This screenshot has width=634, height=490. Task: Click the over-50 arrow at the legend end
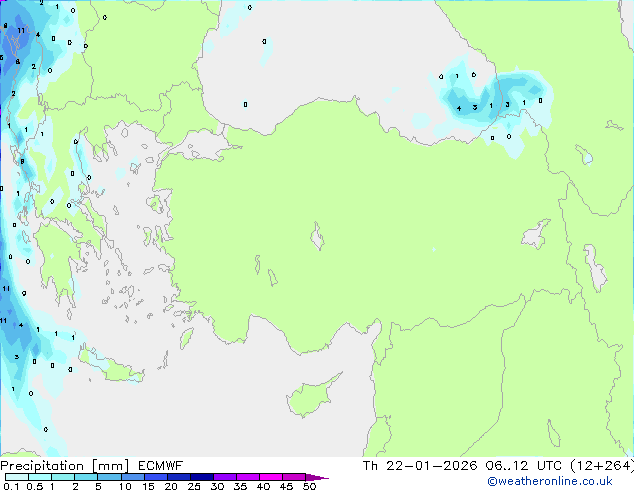tap(317, 477)
